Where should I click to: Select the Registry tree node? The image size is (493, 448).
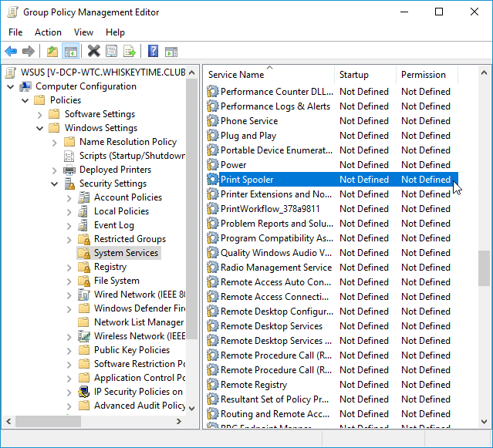110,267
